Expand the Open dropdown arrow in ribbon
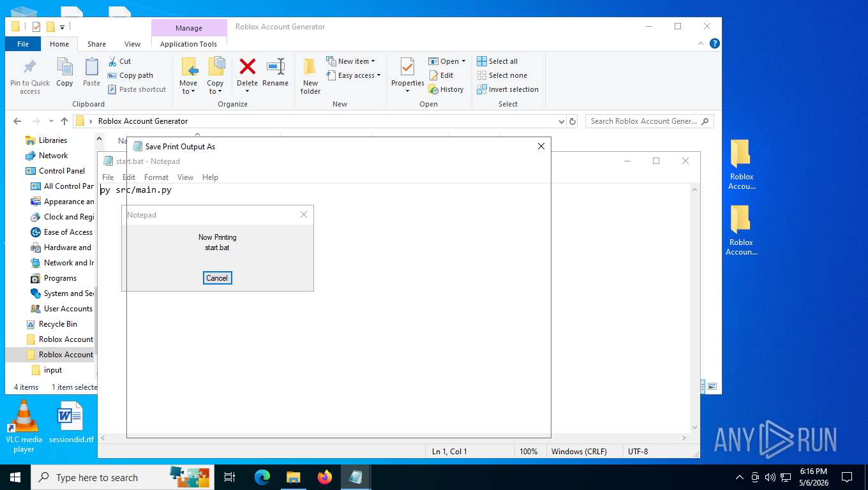 (463, 61)
